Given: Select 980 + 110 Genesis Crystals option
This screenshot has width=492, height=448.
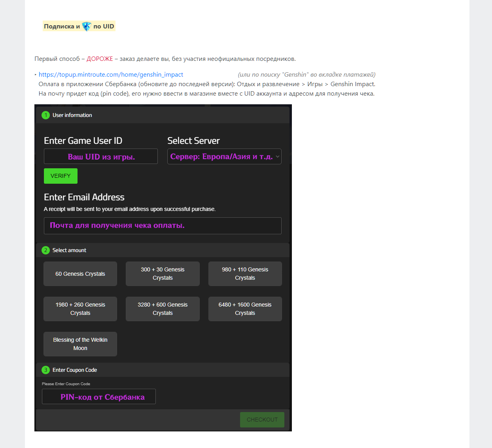Looking at the screenshot, I should pos(245,274).
